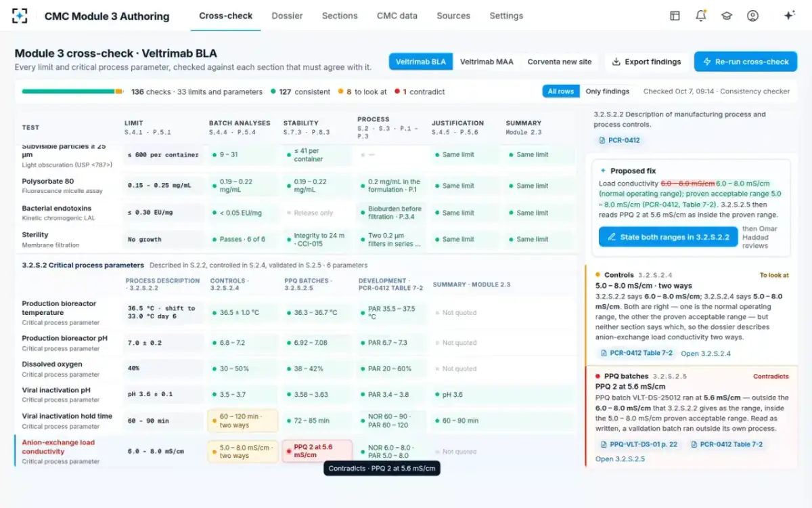Click the red PPQ 2 at 5.6 mS/cm table cell
The height and width of the screenshot is (508, 812).
click(317, 451)
